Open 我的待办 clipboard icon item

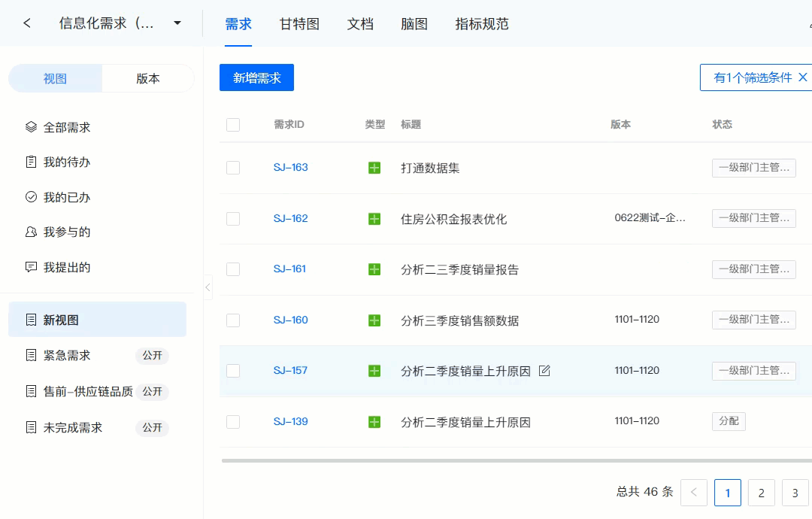point(31,162)
